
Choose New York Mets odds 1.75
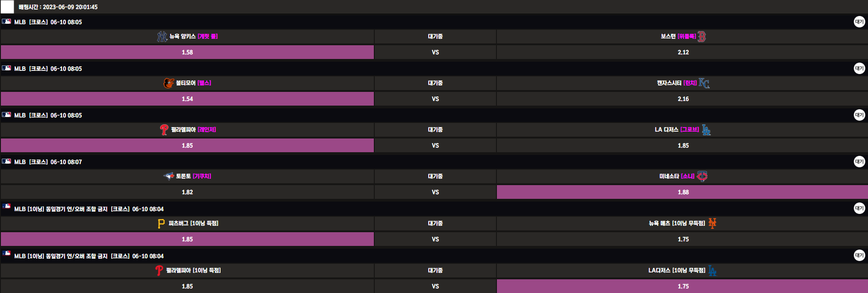pos(682,239)
